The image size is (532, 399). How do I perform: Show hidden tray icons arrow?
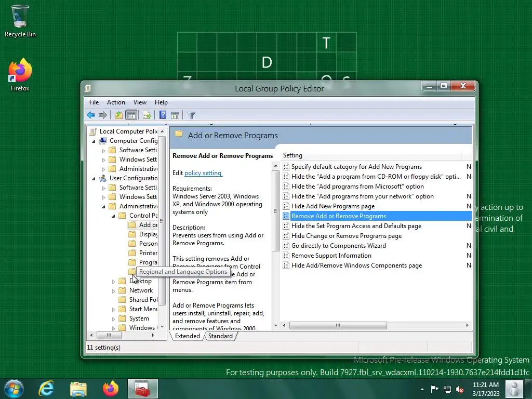[x=422, y=389]
